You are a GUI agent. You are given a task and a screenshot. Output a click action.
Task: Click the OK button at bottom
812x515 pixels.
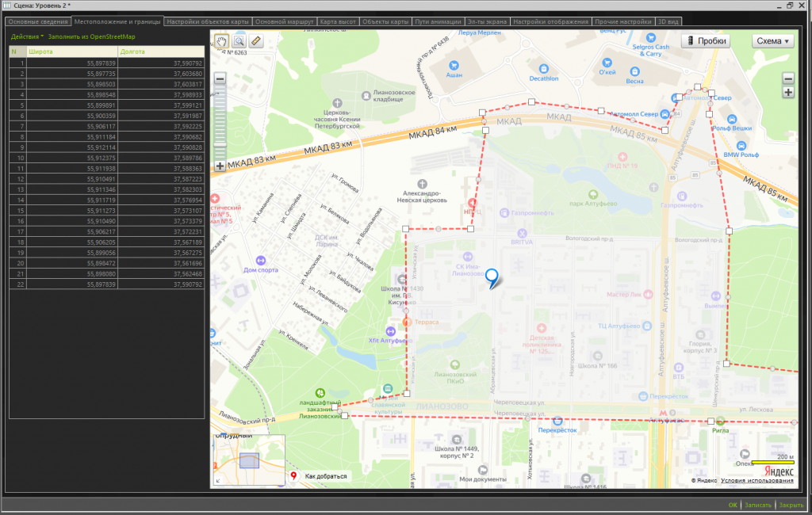[733, 505]
